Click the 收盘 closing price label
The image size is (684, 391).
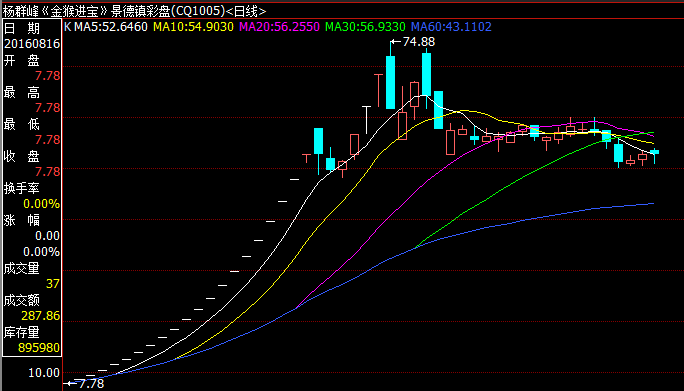click(22, 156)
